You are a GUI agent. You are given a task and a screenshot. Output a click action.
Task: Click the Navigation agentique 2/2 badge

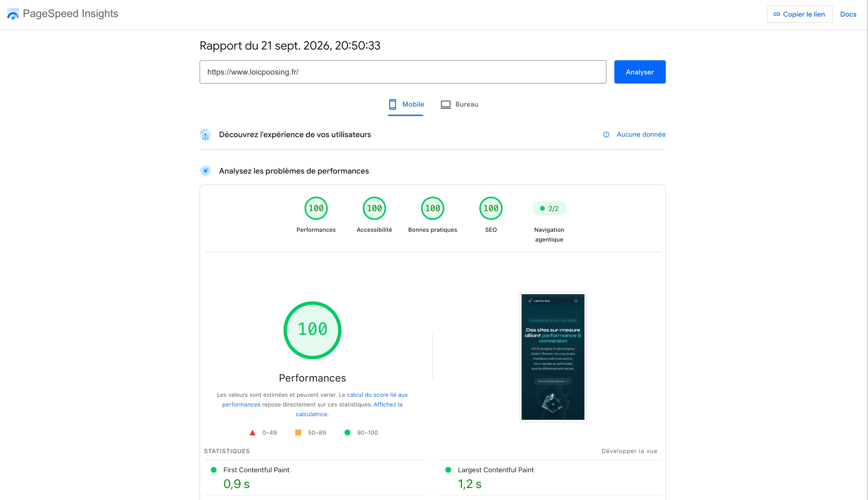[549, 208]
